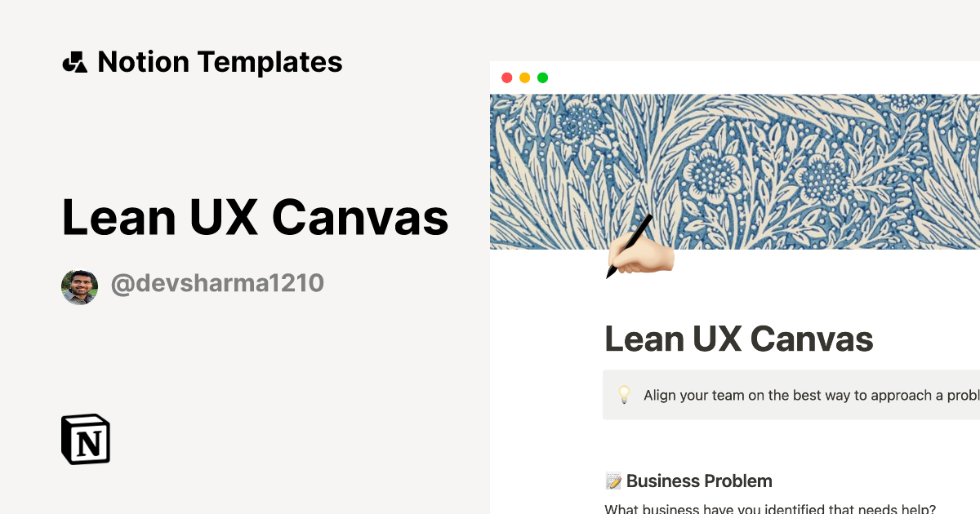The image size is (980, 514).
Task: Select the Notion N logo
Action: 86,440
